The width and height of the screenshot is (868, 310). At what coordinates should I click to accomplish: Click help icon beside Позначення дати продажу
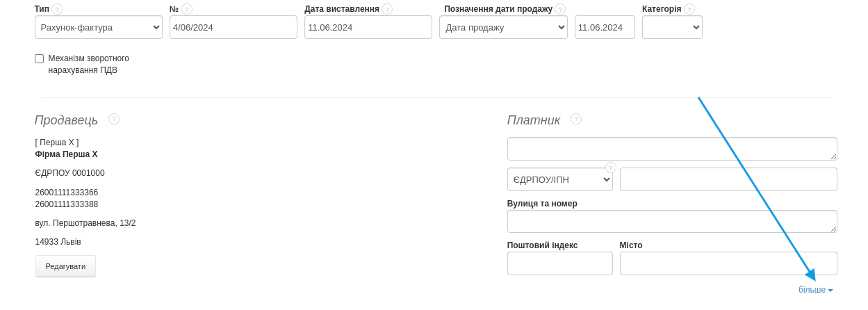[x=560, y=9]
